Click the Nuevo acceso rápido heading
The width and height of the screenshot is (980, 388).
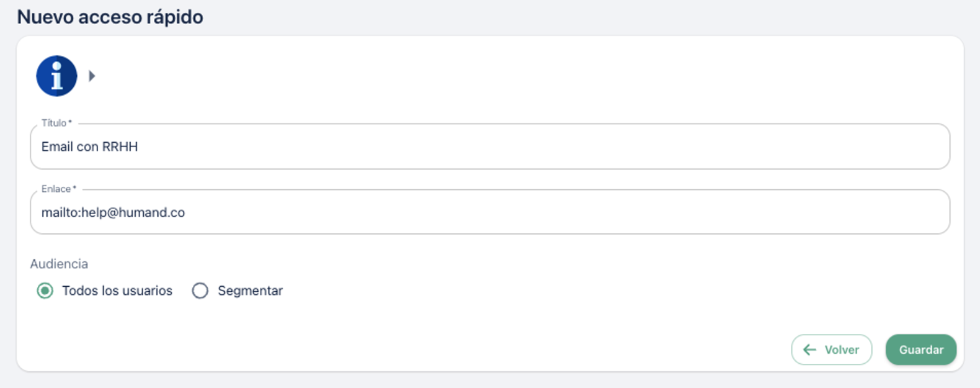[x=110, y=17]
